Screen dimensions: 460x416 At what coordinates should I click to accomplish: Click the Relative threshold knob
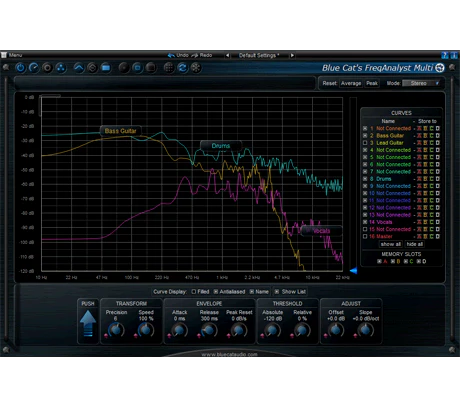pyautogui.click(x=302, y=330)
